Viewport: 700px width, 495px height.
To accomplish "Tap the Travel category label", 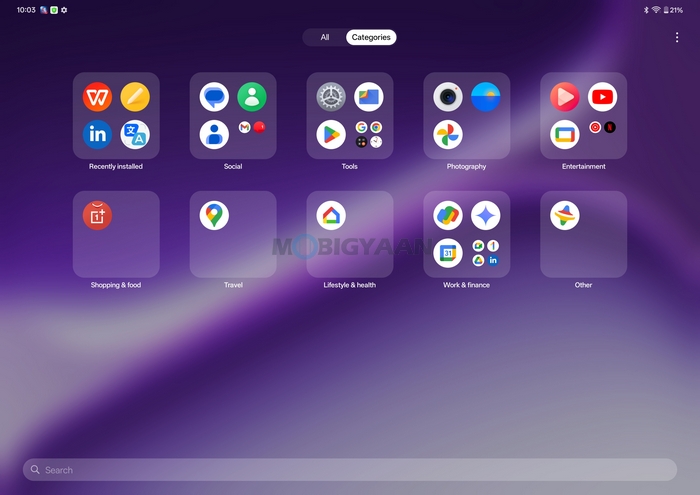I will pos(233,285).
